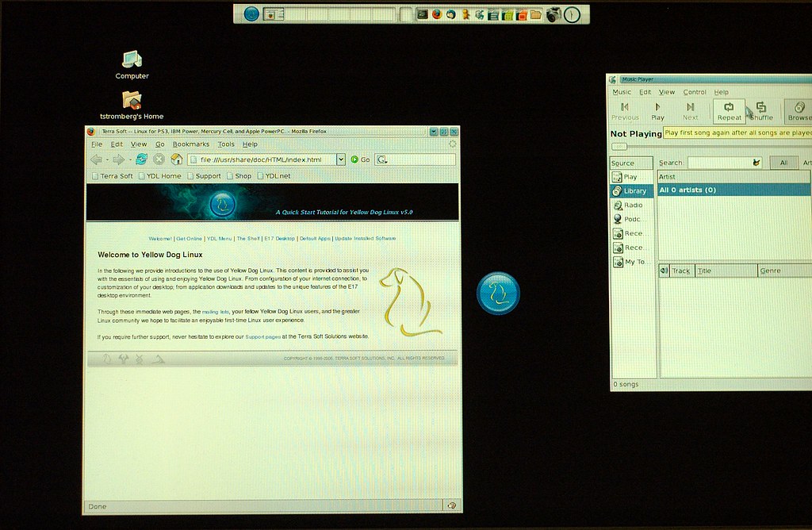Select the first pager desktop on the shelf
Image resolution: width=812 pixels, height=530 pixels.
pos(274,14)
